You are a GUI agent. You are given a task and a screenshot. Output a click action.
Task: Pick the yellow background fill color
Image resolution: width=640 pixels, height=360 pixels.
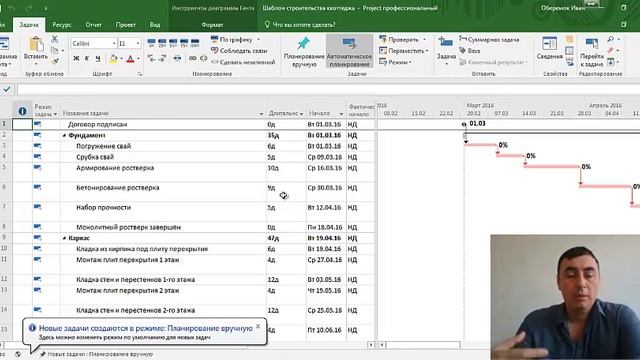pos(113,59)
